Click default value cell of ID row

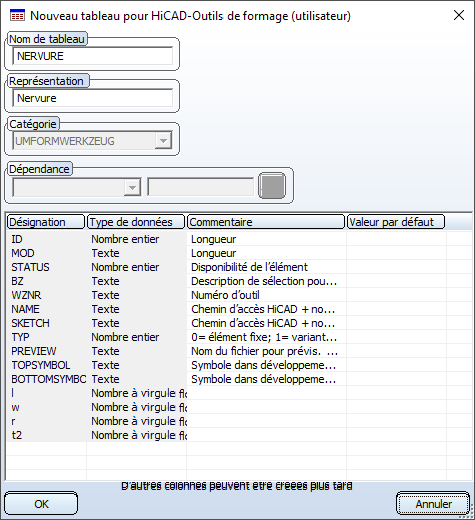(x=396, y=239)
